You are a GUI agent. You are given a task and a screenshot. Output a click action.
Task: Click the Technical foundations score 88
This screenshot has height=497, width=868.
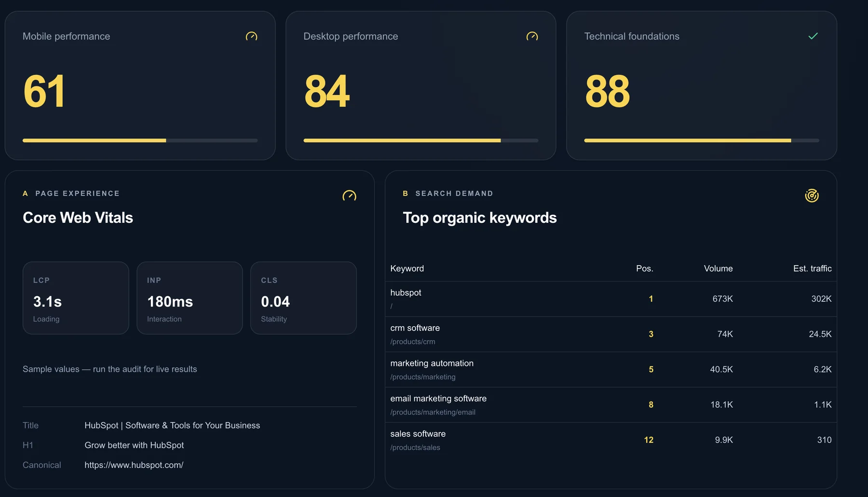608,91
